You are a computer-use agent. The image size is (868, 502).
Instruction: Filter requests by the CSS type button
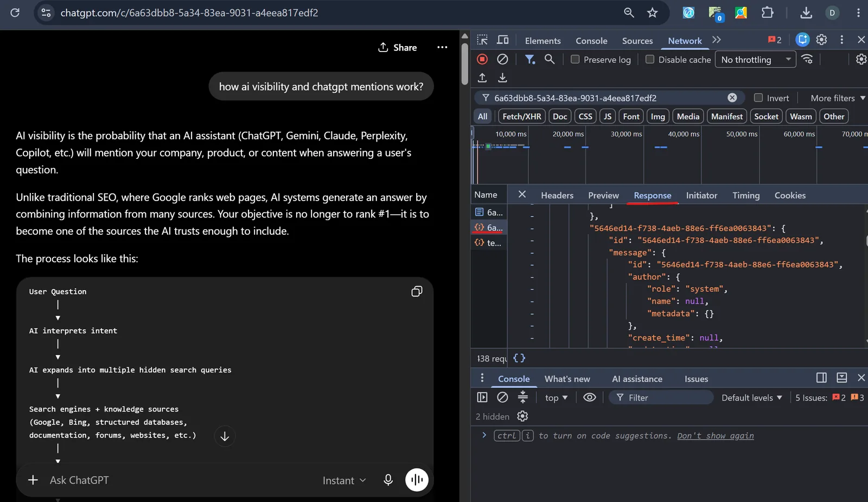click(585, 116)
